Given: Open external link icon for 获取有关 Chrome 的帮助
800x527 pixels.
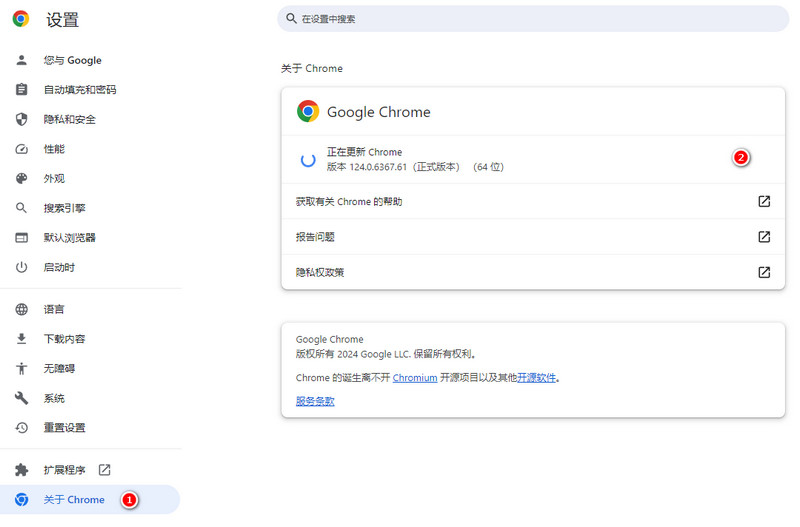Looking at the screenshot, I should click(764, 201).
